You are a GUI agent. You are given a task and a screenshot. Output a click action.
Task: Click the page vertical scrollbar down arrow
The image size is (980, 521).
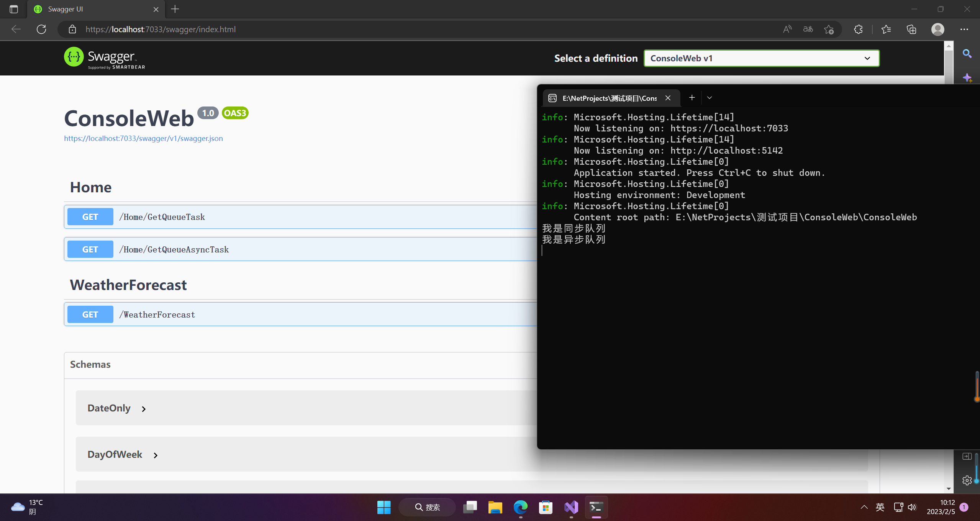pos(949,488)
